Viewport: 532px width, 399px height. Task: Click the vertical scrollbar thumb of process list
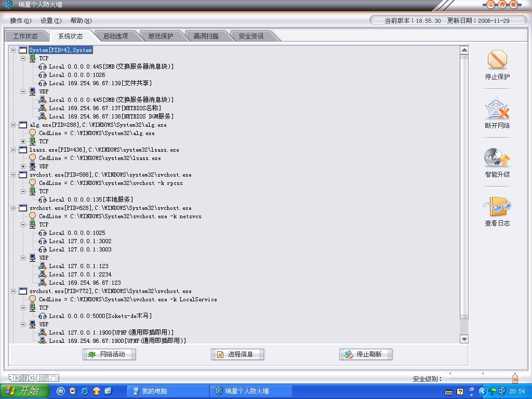(x=464, y=187)
